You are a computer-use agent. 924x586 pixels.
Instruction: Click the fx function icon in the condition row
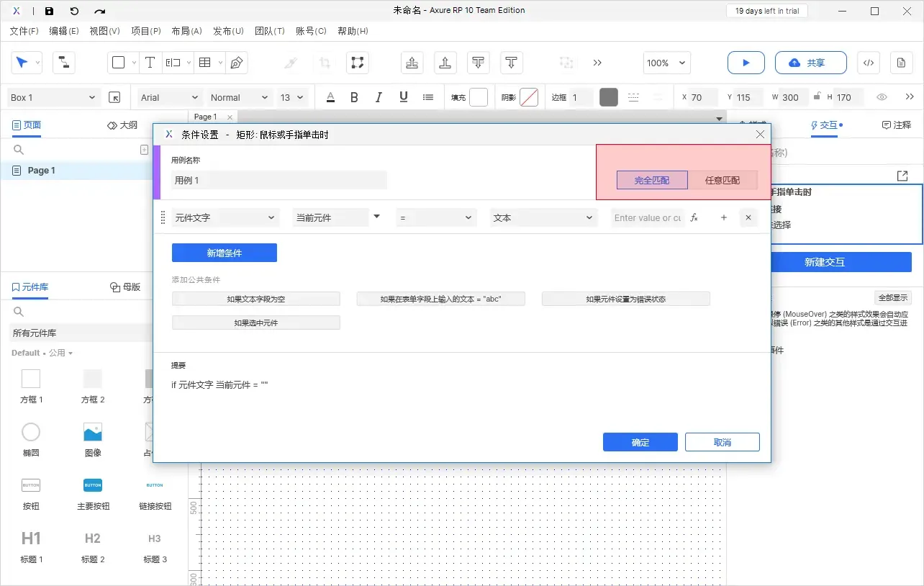(x=693, y=217)
